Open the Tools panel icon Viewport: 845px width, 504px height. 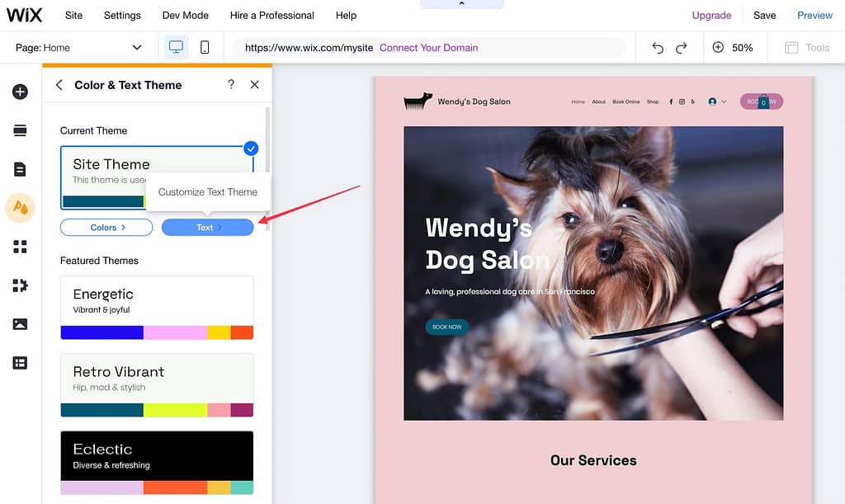pyautogui.click(x=791, y=48)
